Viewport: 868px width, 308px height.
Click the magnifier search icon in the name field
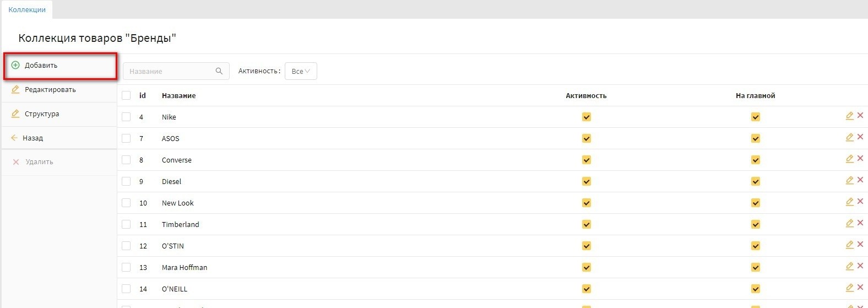click(219, 71)
